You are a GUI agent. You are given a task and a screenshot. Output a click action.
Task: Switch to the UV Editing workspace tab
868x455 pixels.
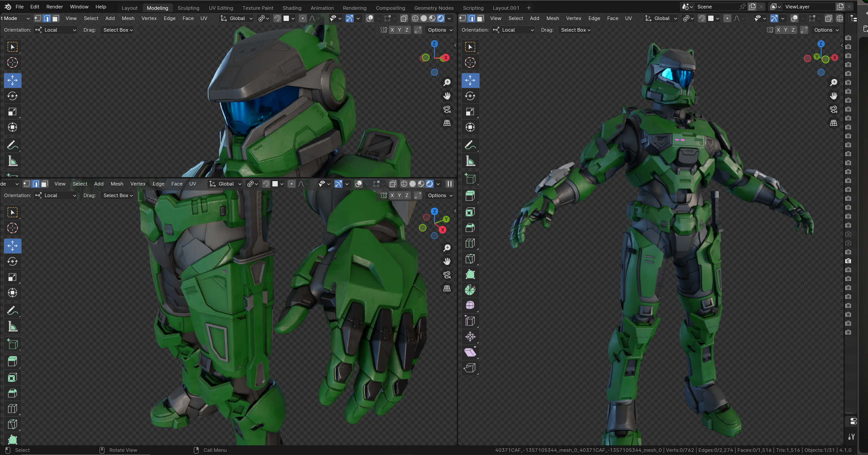[x=221, y=8]
